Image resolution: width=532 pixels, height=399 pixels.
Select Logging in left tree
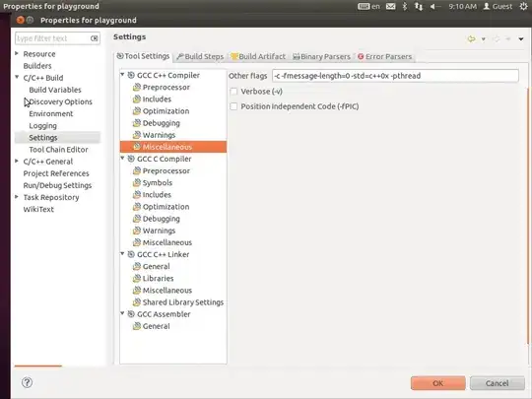pyautogui.click(x=42, y=125)
